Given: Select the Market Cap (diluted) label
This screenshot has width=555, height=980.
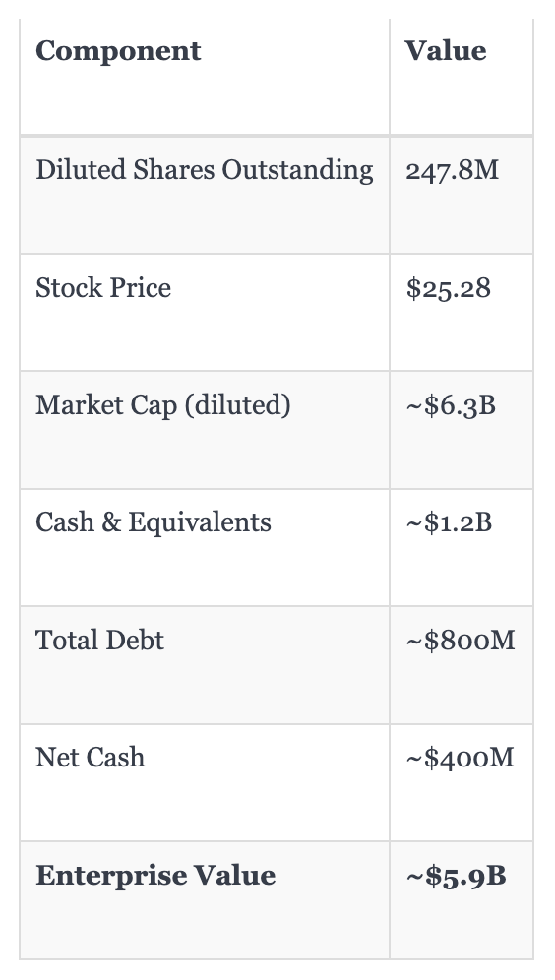Looking at the screenshot, I should (x=163, y=405).
